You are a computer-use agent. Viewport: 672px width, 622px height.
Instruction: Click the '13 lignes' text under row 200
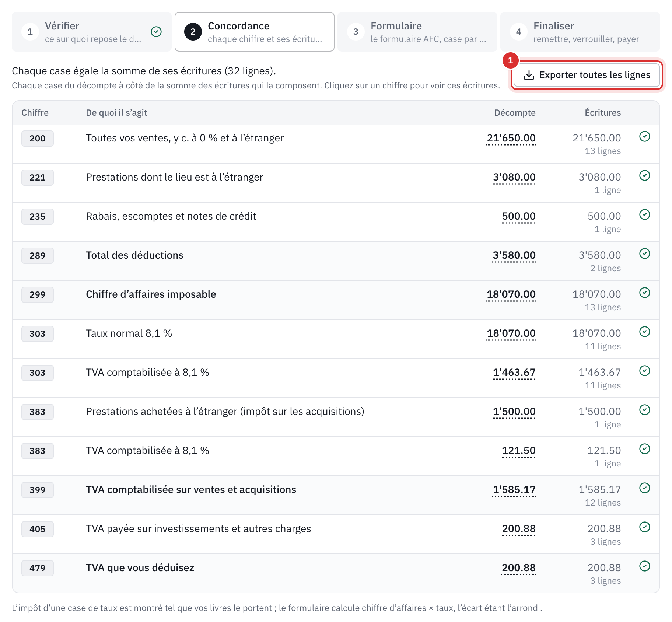[x=603, y=151]
